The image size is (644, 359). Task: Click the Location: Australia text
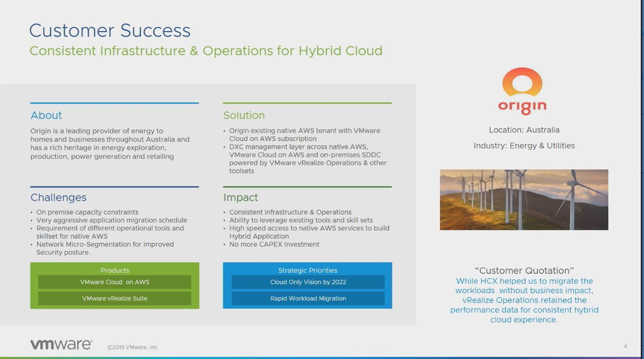(x=524, y=130)
